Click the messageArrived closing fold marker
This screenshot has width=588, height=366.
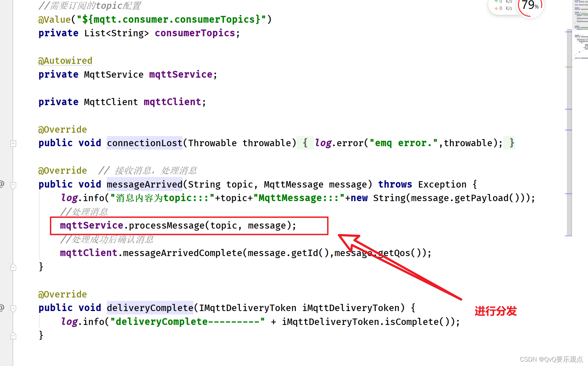[x=13, y=267]
